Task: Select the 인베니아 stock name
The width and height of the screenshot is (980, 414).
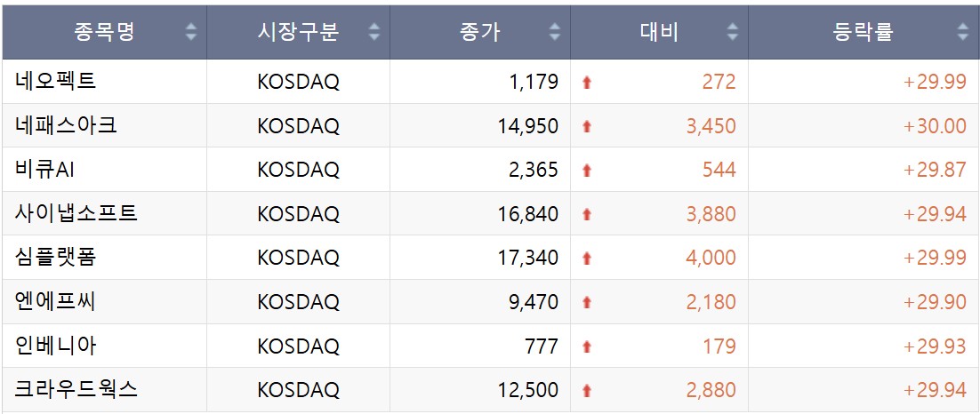Action: 56,346
